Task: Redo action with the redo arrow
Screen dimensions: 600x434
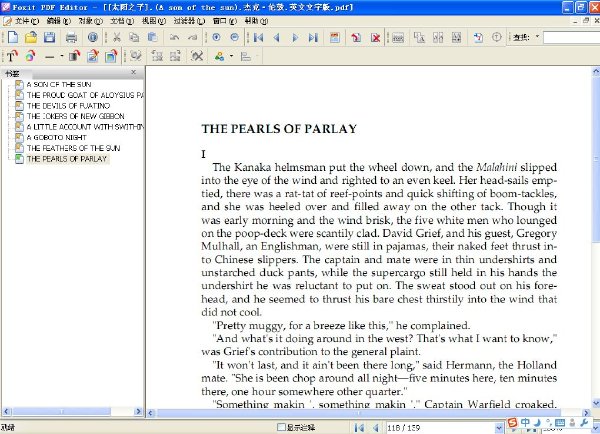Action: (192, 37)
